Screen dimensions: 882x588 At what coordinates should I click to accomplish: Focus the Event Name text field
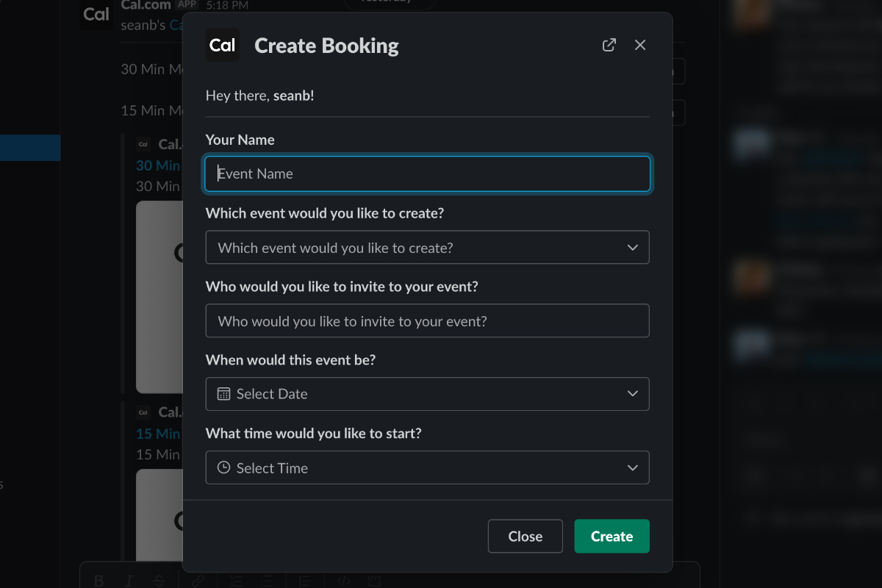pos(427,174)
